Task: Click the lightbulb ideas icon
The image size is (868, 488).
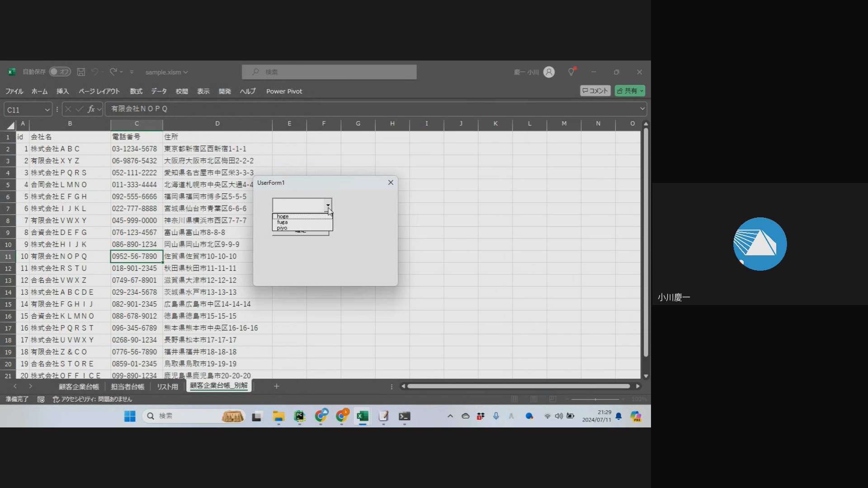Action: [571, 72]
